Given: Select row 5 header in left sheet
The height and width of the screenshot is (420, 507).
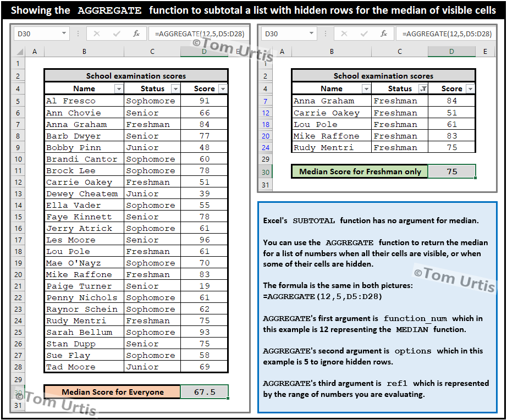Looking at the screenshot, I should tap(18, 101).
